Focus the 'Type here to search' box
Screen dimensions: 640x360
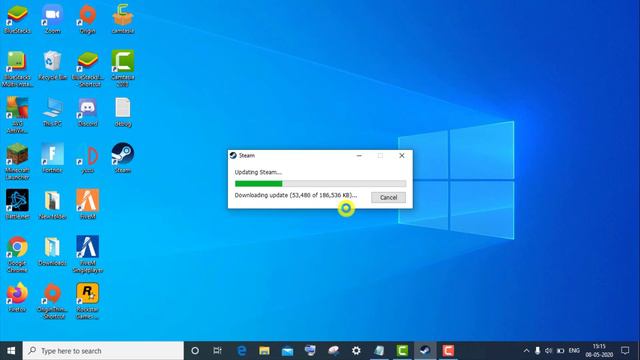tap(103, 351)
